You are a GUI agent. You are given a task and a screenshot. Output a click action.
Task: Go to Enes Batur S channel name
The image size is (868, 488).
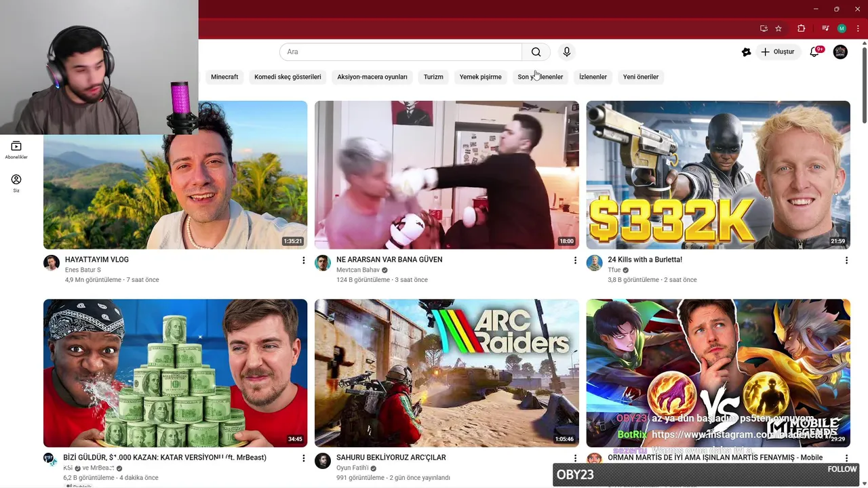tap(83, 270)
